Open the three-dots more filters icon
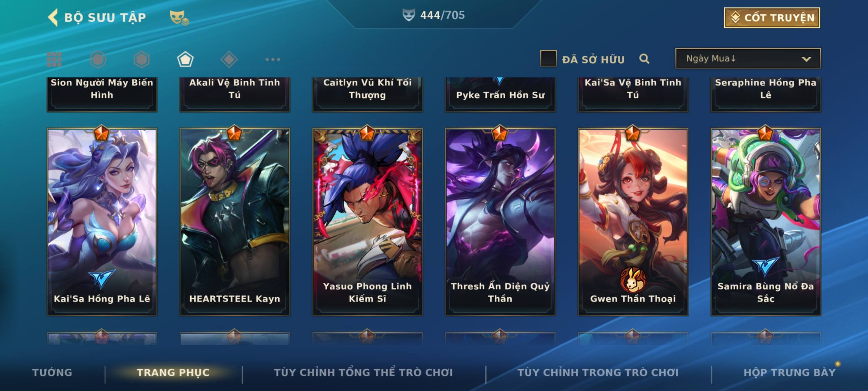 [x=273, y=59]
